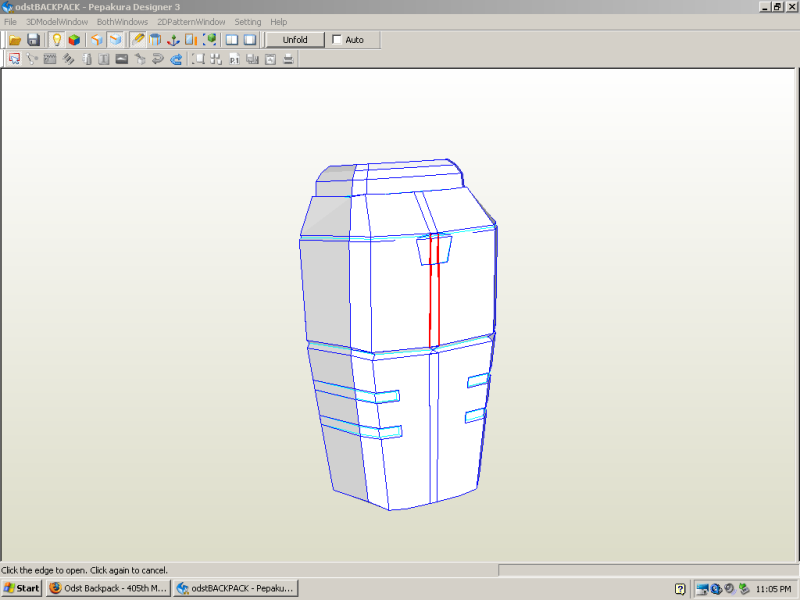Select odstBACKPACK Pepakura taskbar button
Viewport: 800px width, 600px height.
pos(236,588)
